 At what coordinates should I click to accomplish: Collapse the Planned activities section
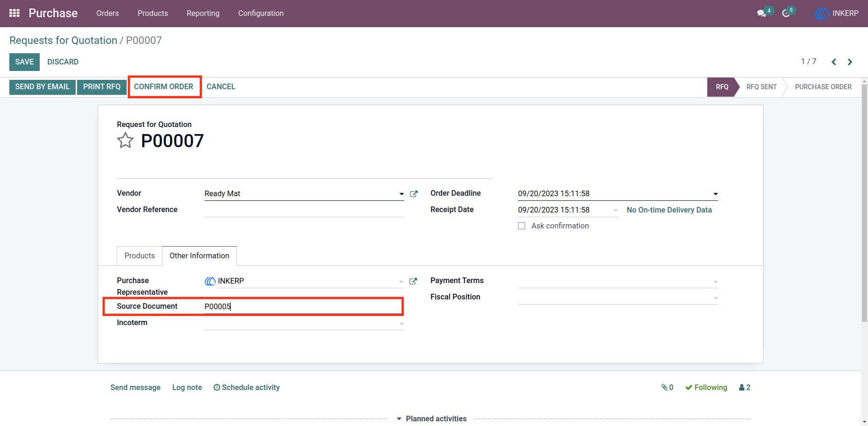(431, 419)
